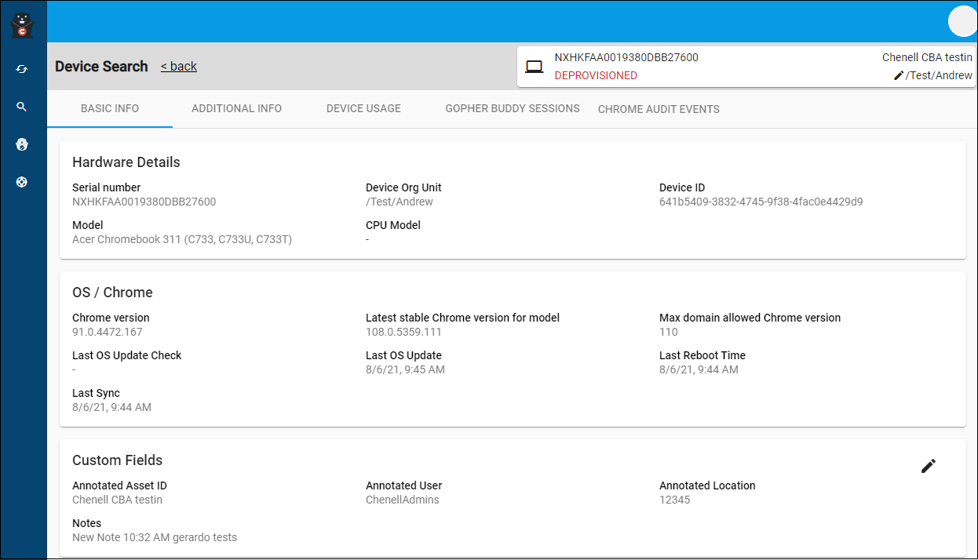
Task: Open the search magnifier icon in sidebar
Action: pyautogui.click(x=22, y=107)
